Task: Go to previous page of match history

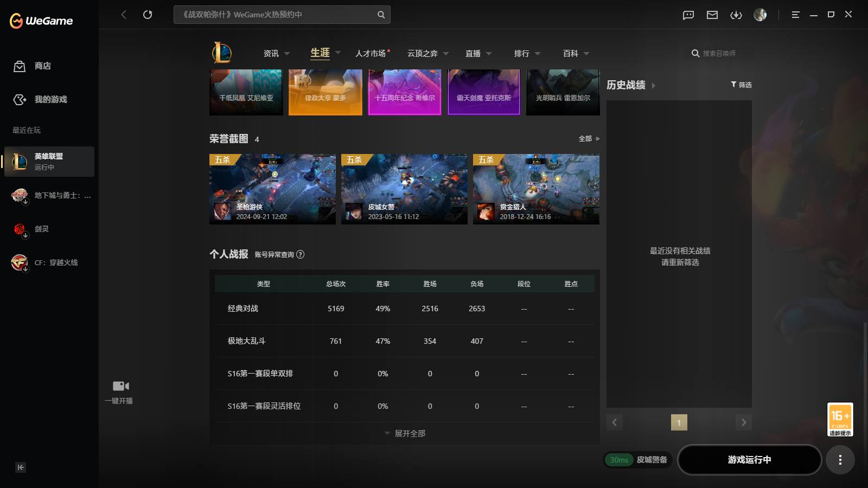Action: (x=615, y=422)
